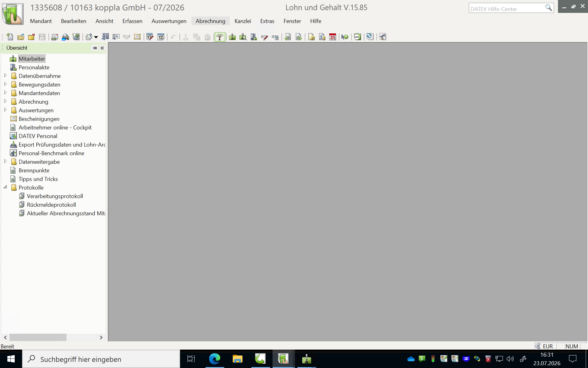The image size is (588, 368).
Task: Collapse the Protokolle folder
Action: tap(5, 187)
